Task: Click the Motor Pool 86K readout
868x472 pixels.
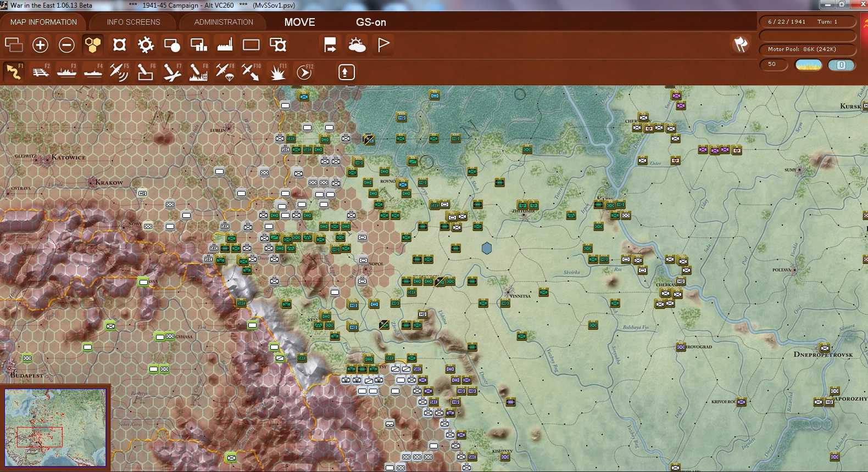Action: pyautogui.click(x=807, y=49)
